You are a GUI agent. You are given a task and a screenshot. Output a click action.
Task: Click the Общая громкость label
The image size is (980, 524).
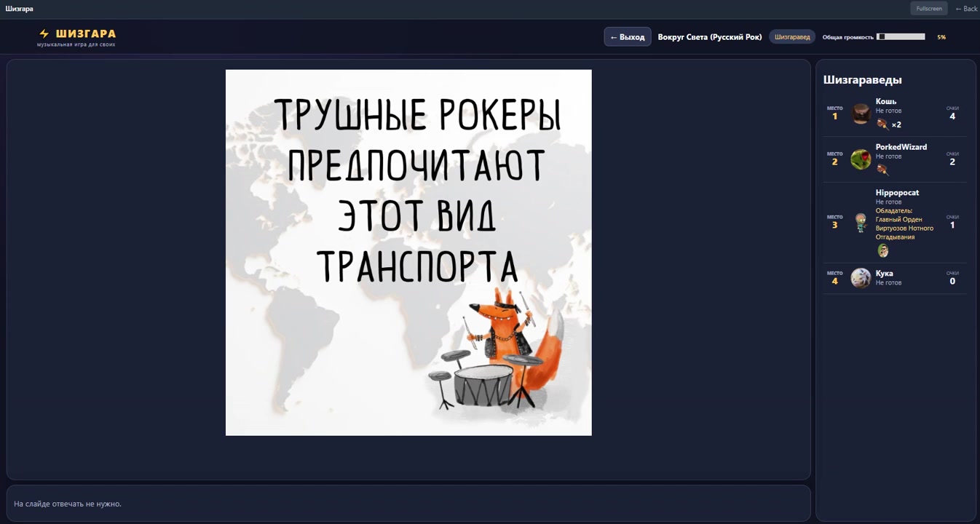pos(848,37)
